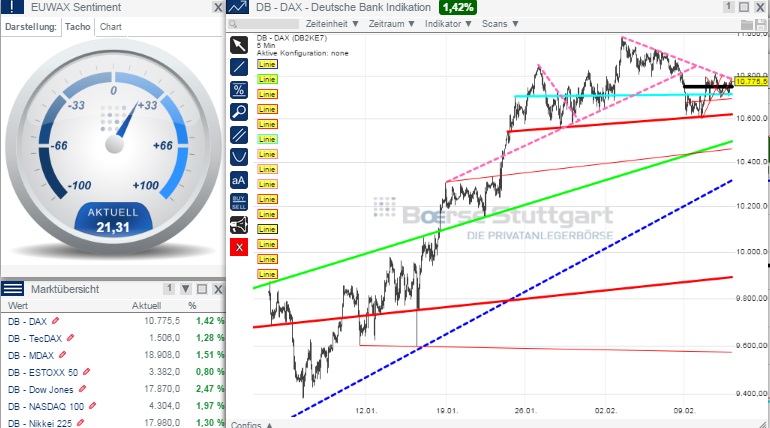Click the exclamation icon of EUWAX Sentiment
This screenshot has width=770, height=428.
pos(12,7)
